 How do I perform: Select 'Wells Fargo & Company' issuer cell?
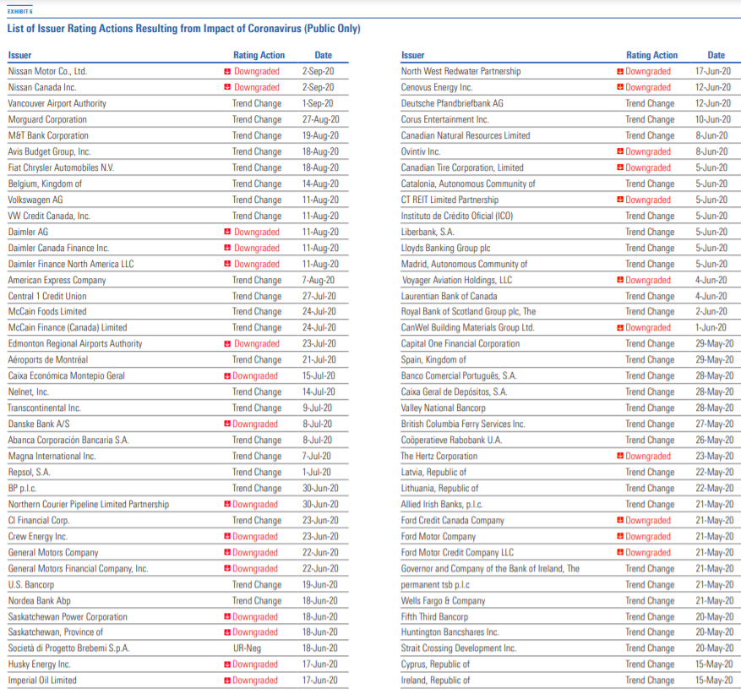click(443, 601)
